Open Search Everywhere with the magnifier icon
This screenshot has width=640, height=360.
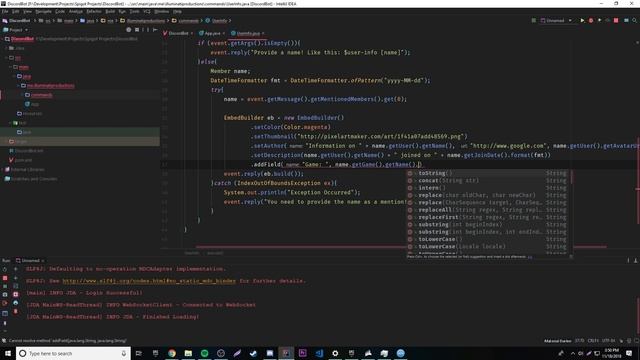point(634,20)
